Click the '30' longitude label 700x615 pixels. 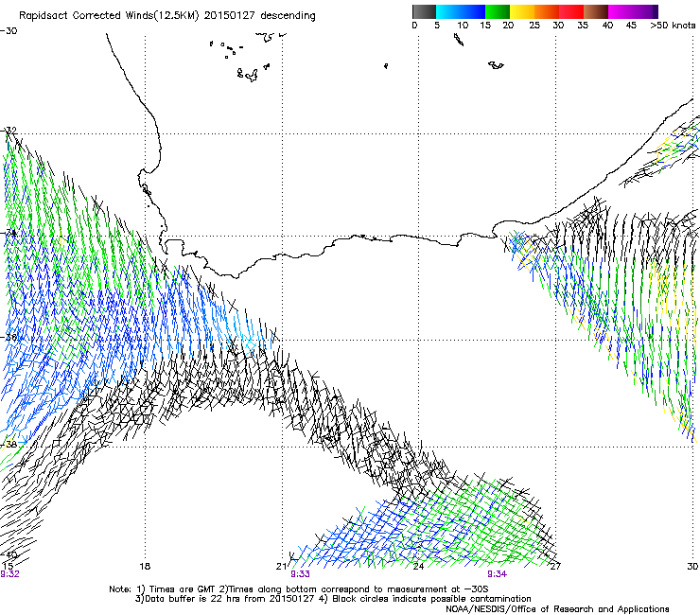pos(692,567)
